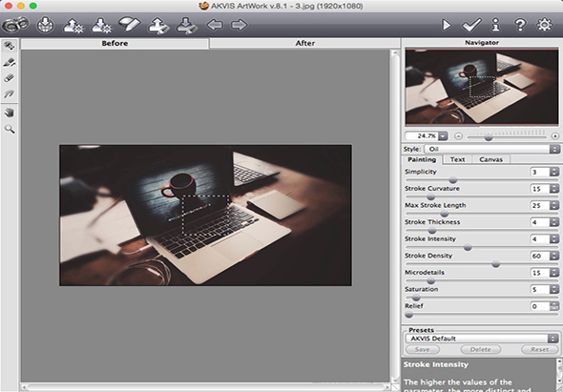The image size is (563, 392).
Task: Open program info with the i icon
Action: (x=496, y=25)
